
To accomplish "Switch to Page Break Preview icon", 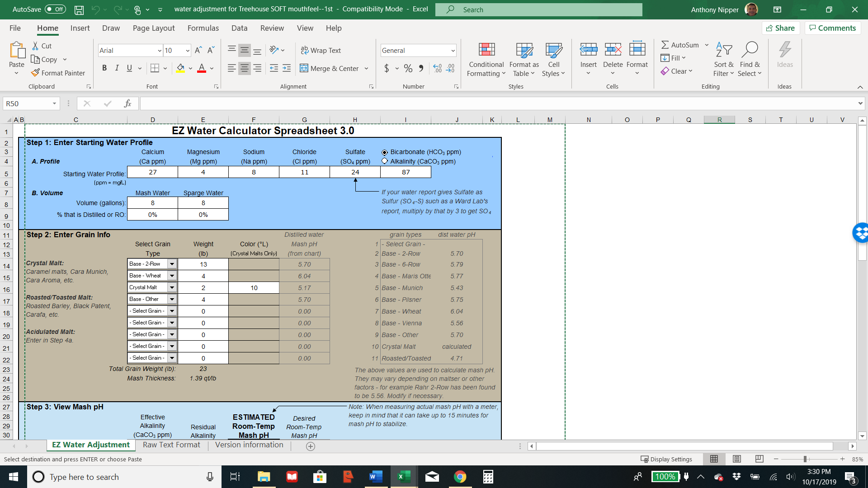I will click(x=759, y=459).
